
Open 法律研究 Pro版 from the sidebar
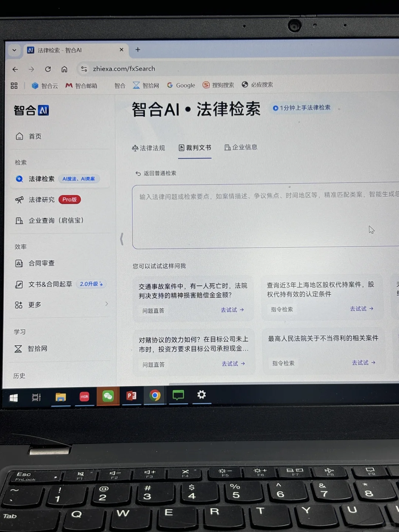[41, 199]
